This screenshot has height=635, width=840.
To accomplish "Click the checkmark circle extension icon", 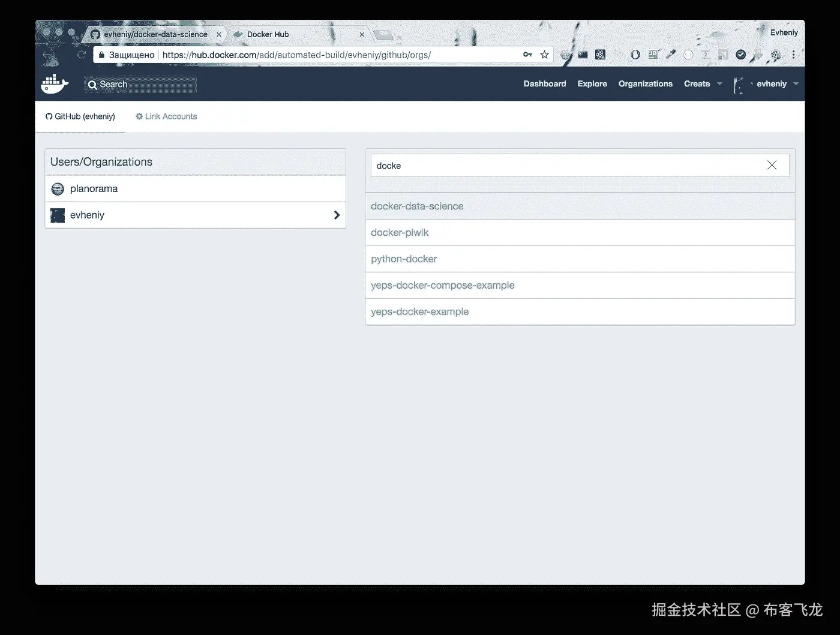I will [x=741, y=55].
